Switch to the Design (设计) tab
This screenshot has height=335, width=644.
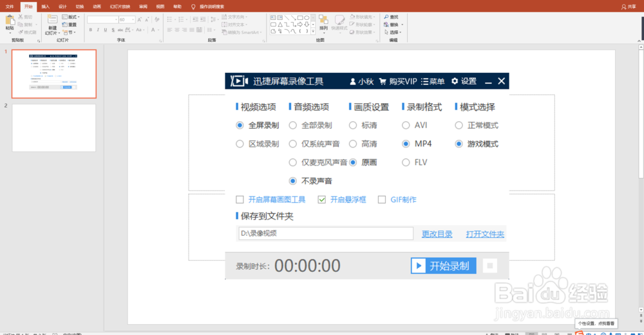(x=62, y=6)
